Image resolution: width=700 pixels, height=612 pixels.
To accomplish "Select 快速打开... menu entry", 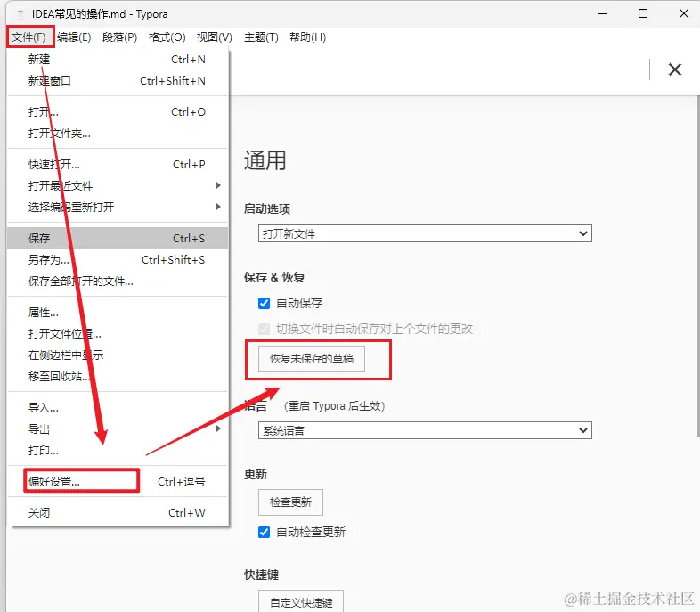I will tap(118, 165).
